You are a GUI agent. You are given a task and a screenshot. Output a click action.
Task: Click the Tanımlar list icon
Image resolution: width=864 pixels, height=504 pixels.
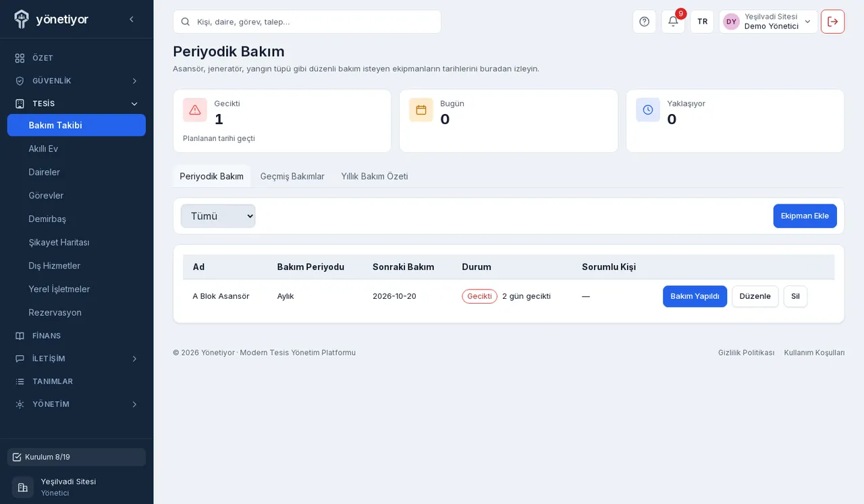pos(20,382)
